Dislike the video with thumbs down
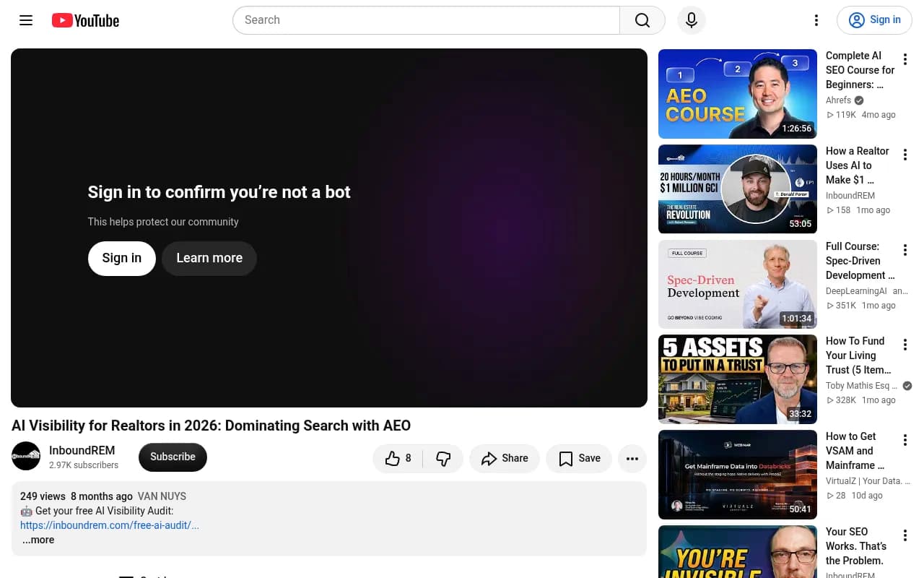924x578 pixels. click(443, 458)
